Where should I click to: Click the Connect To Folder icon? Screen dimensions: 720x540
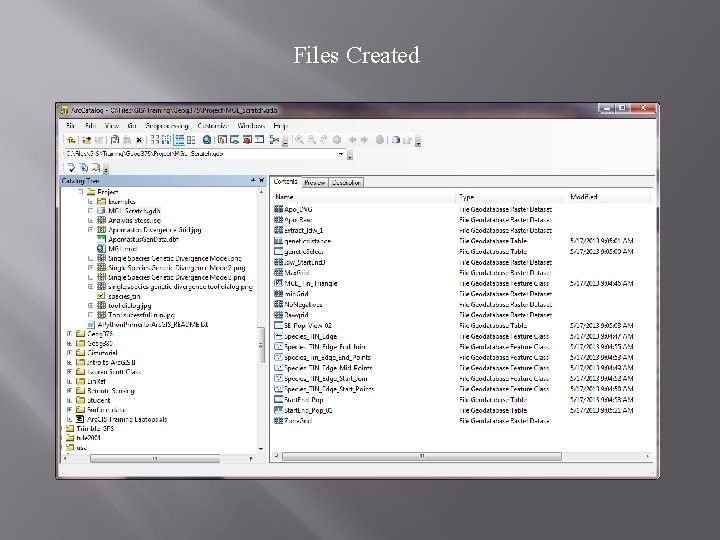(87, 140)
